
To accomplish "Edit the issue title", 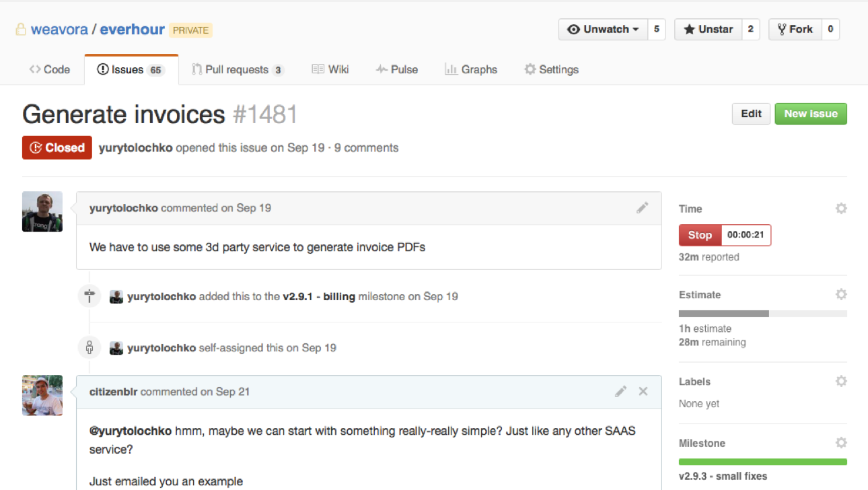I will coord(751,114).
